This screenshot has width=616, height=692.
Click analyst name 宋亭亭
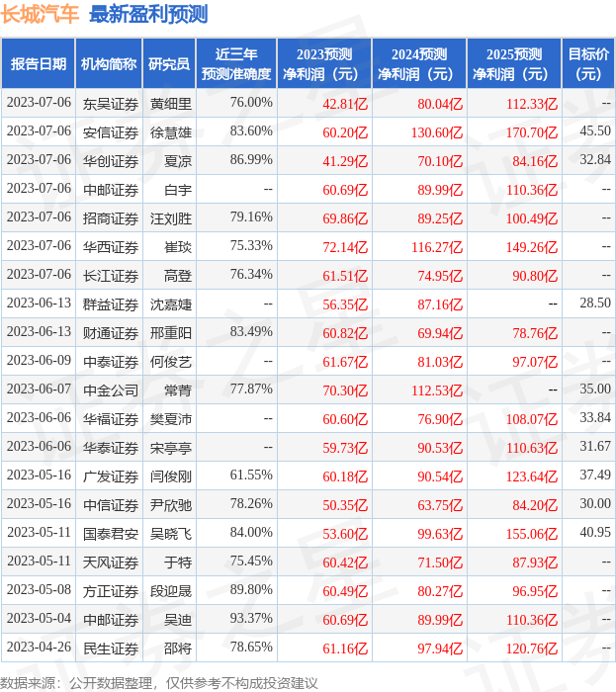[x=171, y=448]
